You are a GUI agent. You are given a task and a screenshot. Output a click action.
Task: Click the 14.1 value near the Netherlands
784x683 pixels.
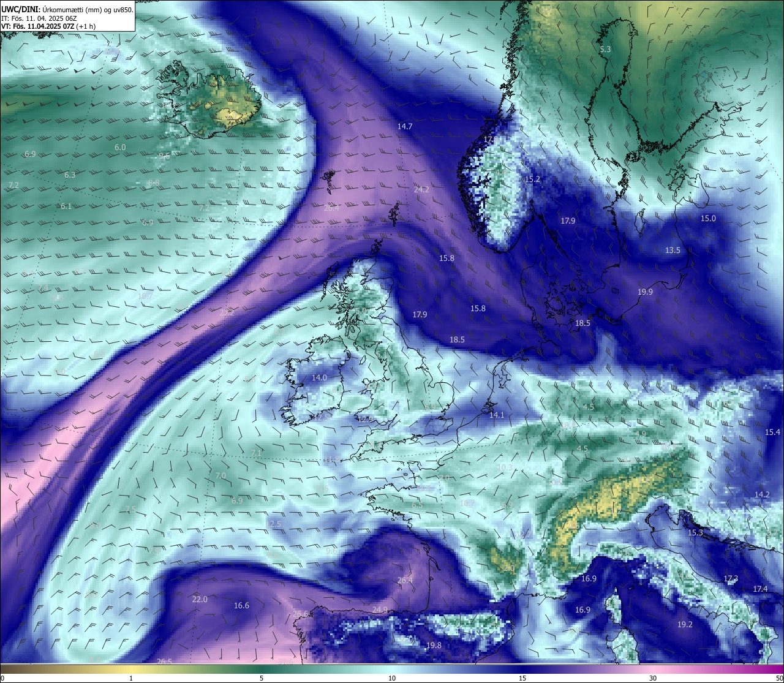click(497, 415)
